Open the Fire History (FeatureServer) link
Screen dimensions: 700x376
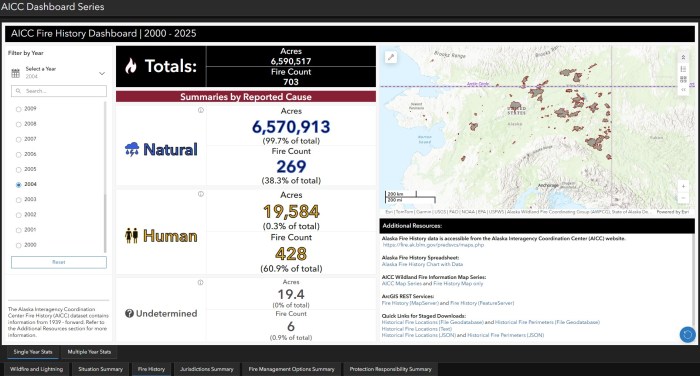point(482,303)
